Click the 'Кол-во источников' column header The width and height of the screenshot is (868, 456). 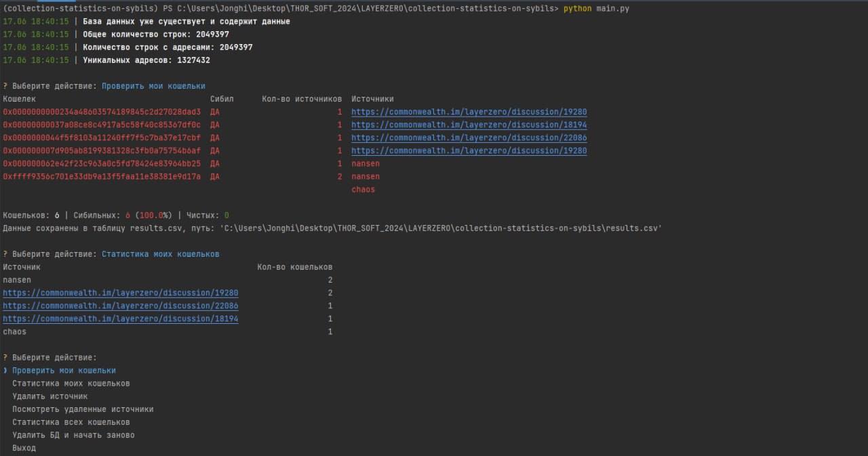click(302, 99)
